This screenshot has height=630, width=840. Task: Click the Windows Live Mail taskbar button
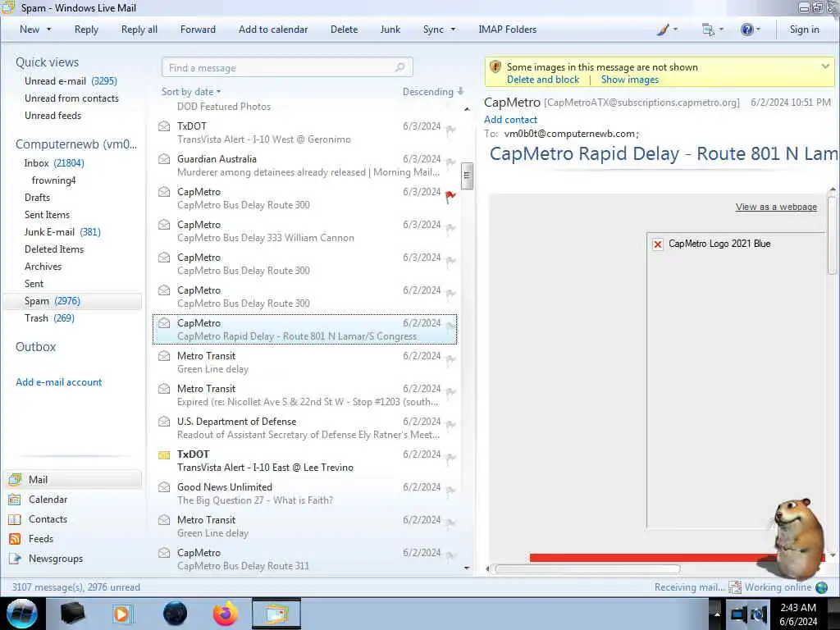tap(276, 614)
